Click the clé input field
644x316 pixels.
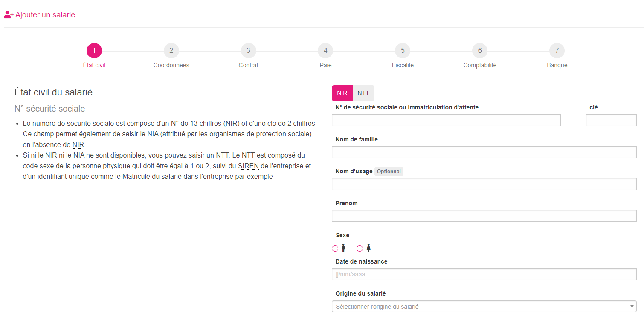[x=611, y=120]
